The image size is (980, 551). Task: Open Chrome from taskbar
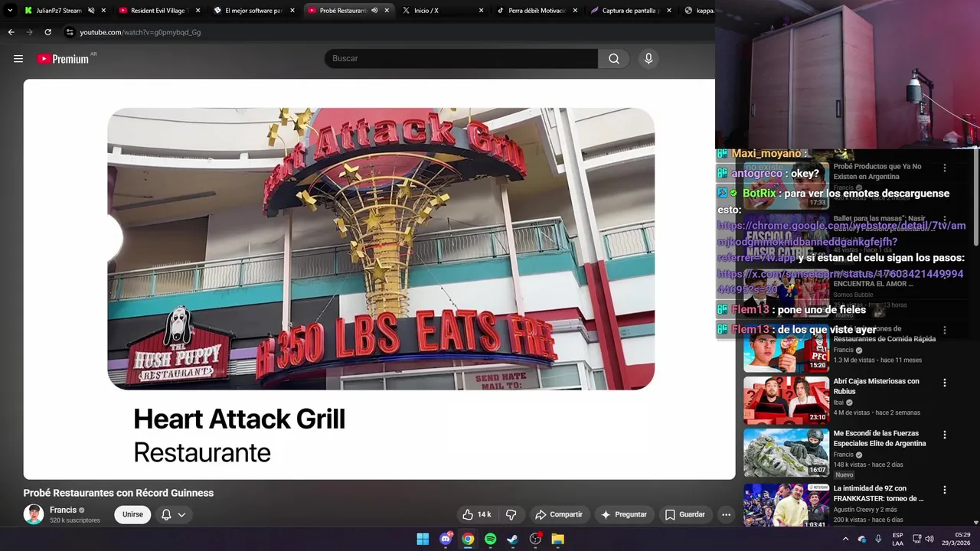tap(468, 539)
